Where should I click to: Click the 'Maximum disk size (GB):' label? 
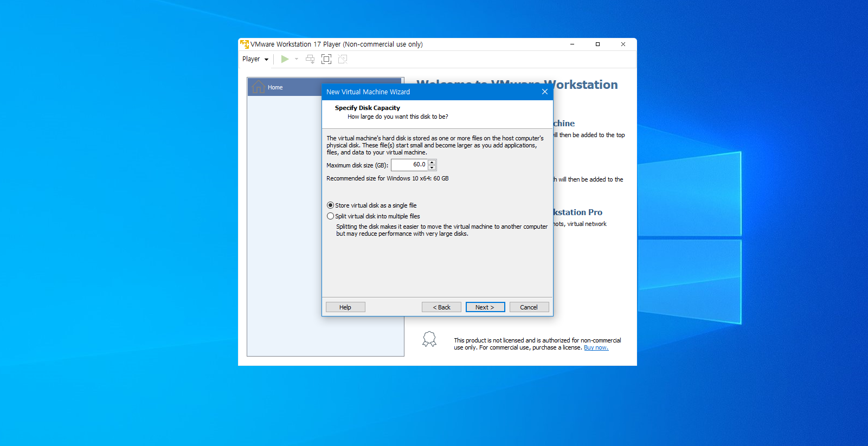pos(357,165)
